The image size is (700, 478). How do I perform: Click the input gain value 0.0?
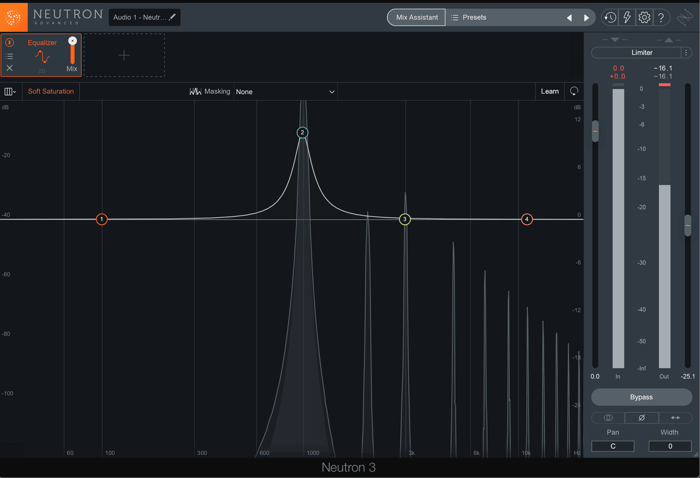point(595,376)
